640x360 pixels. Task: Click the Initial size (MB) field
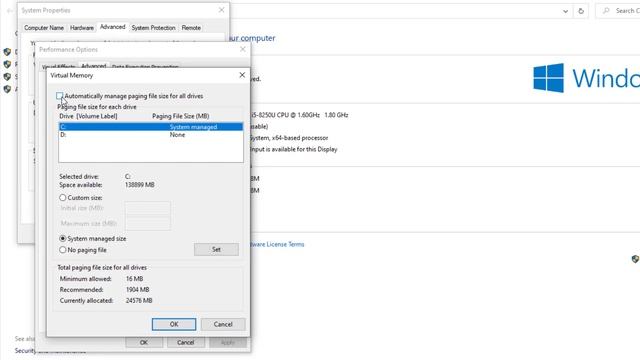148,208
